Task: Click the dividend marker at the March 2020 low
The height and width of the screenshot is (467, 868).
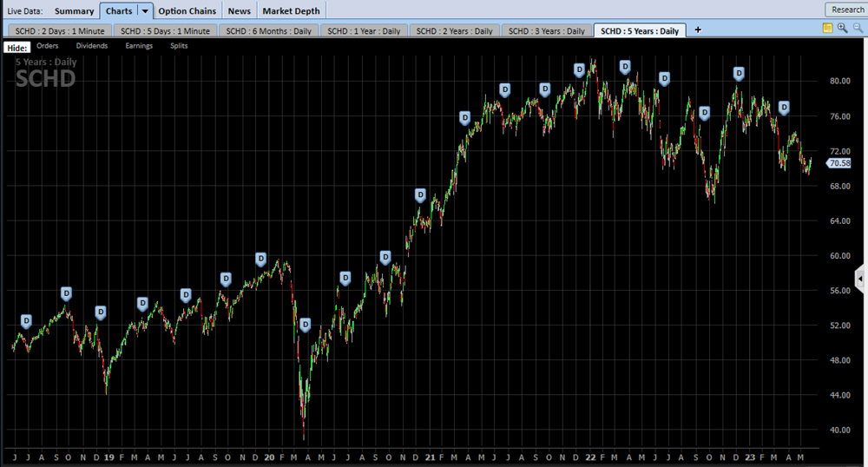Action: [305, 325]
